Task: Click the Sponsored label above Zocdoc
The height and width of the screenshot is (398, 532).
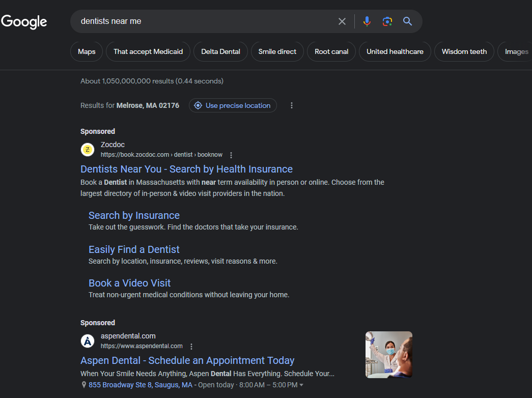Action: 98,131
